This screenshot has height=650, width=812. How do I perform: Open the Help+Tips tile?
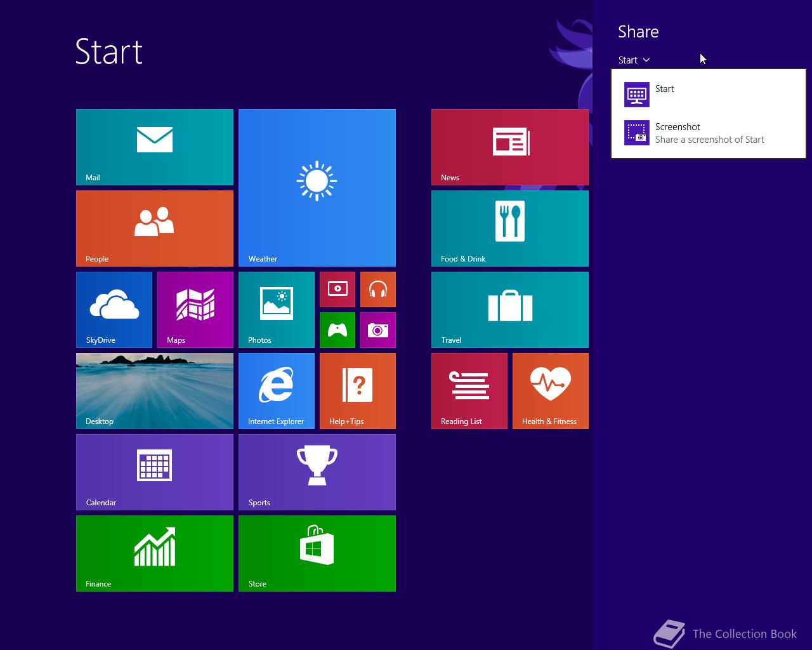(x=358, y=391)
